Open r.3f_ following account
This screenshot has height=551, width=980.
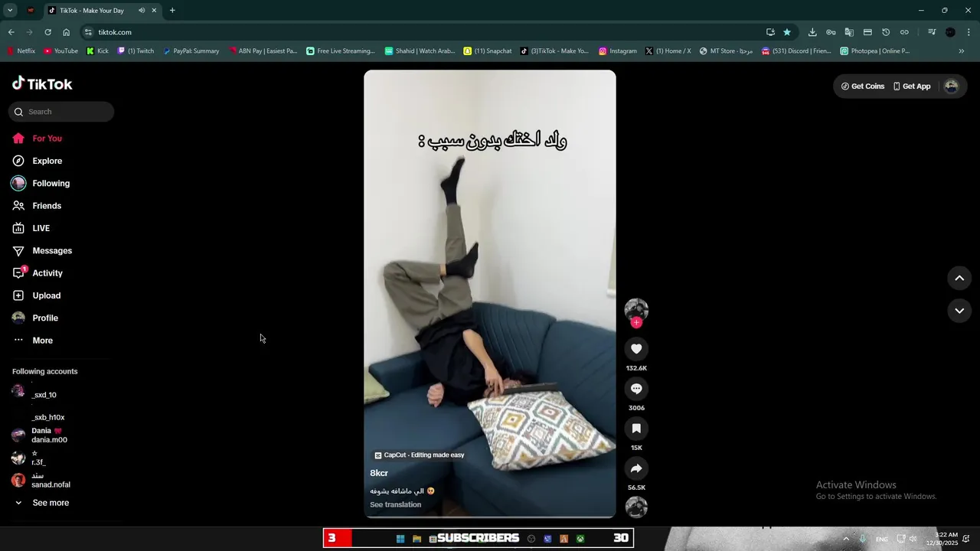coord(29,458)
